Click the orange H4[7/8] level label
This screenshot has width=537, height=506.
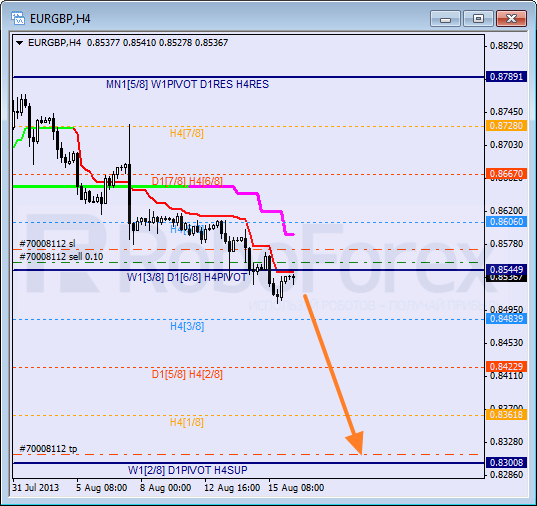click(187, 133)
